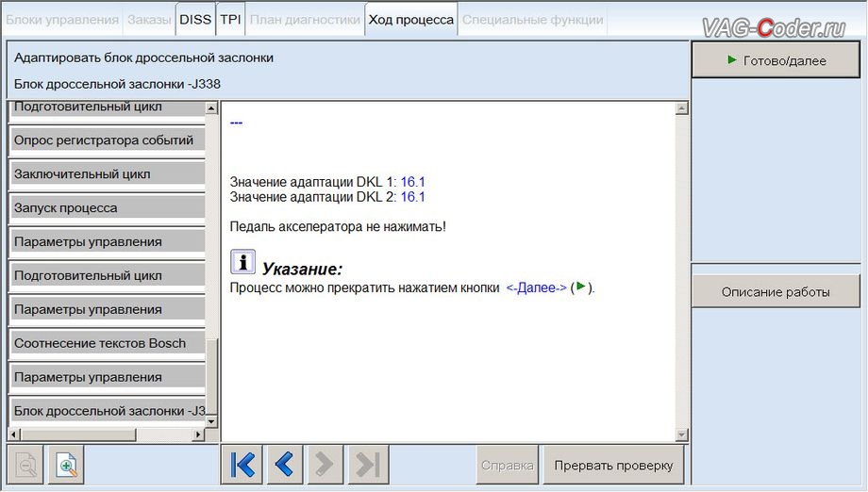Select the Ход процесса tab
Viewport: 868px width, 492px height.
coord(410,19)
